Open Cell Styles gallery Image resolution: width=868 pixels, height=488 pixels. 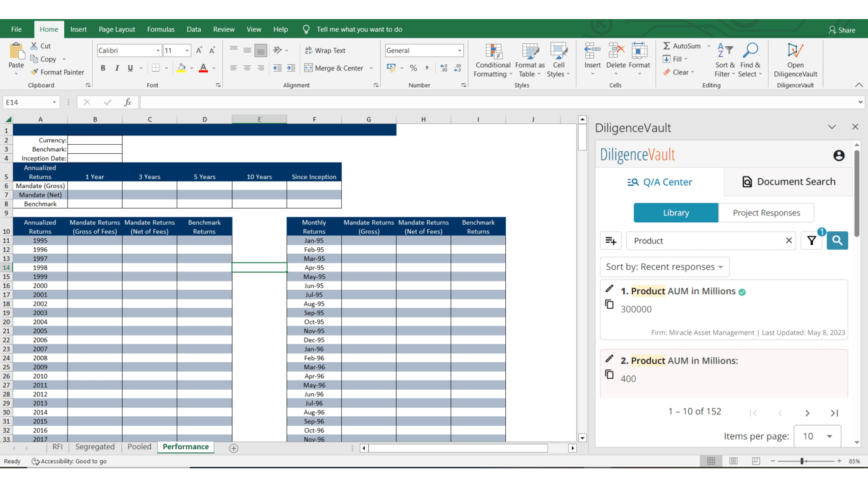point(559,60)
